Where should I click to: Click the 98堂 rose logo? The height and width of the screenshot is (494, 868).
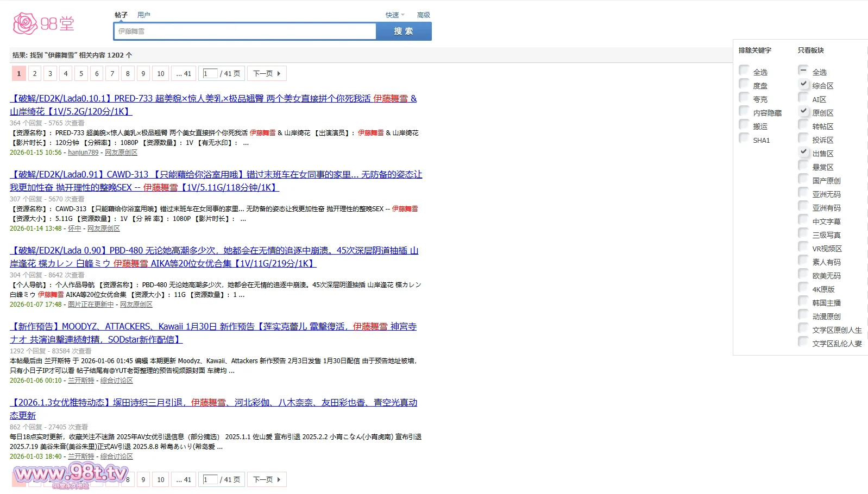click(43, 24)
